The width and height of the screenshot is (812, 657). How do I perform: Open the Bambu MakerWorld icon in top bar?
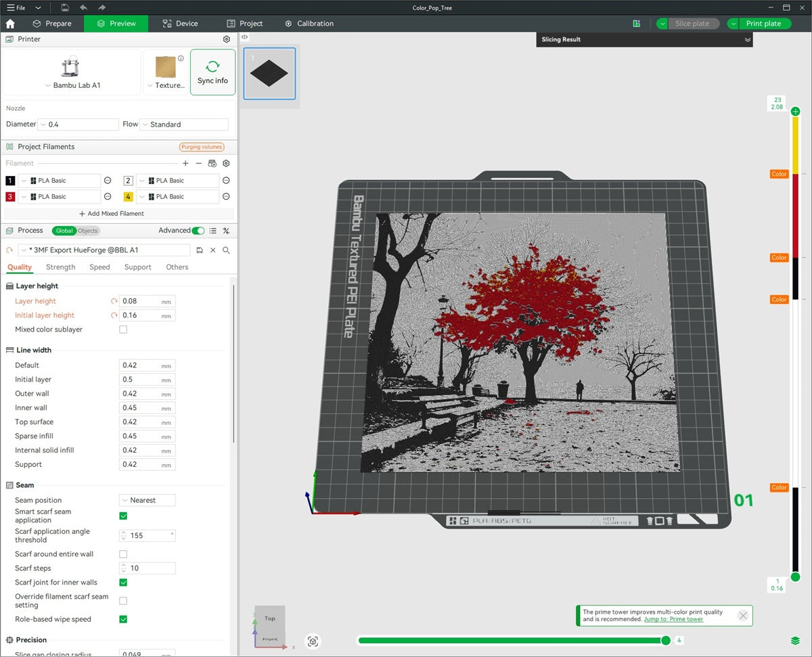point(637,24)
